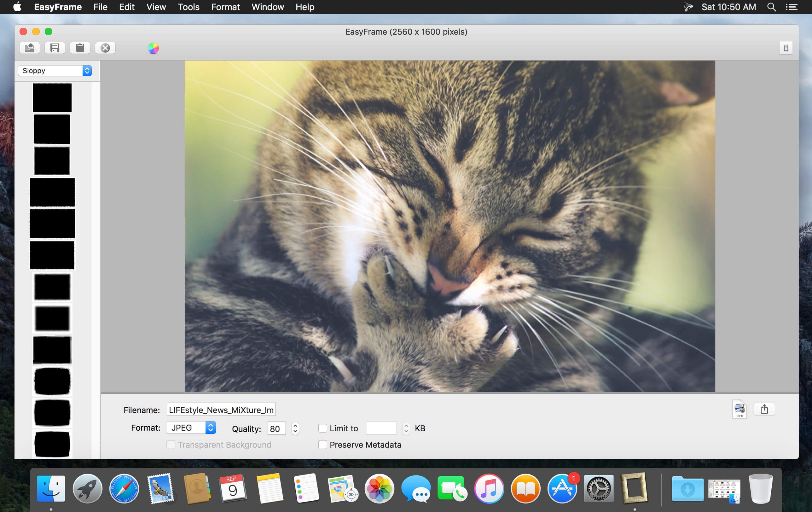Open the Tools menu

tap(188, 7)
